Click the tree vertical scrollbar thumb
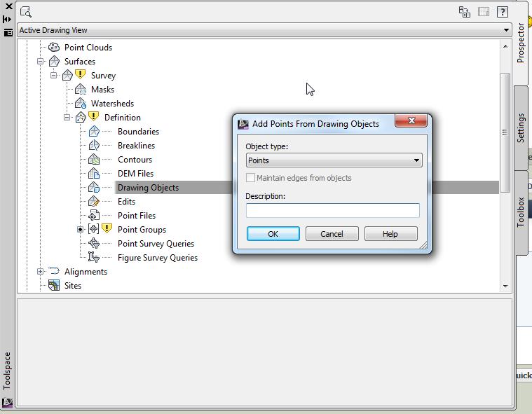The width and height of the screenshot is (532, 414). click(505, 132)
